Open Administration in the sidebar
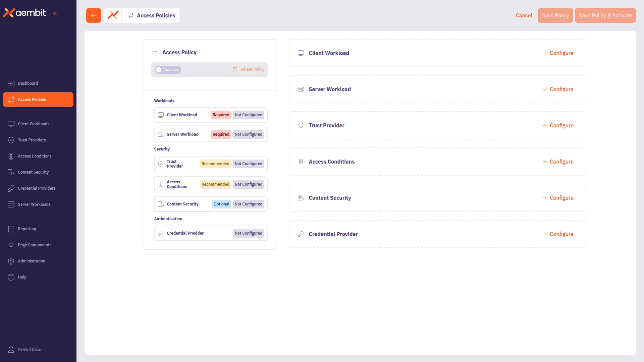The width and height of the screenshot is (644, 362). pos(38,261)
